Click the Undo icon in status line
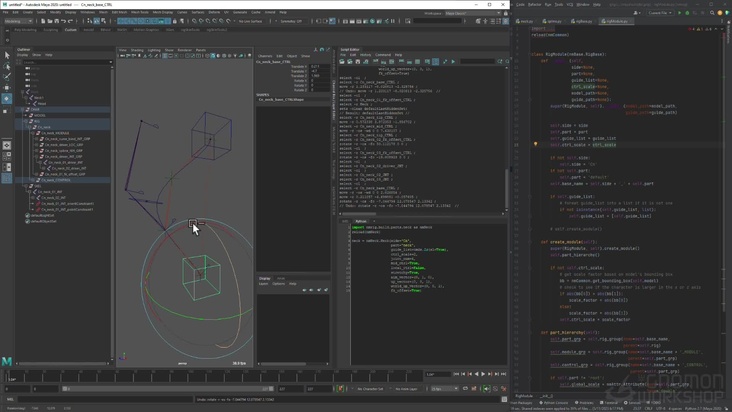Image resolution: width=732 pixels, height=412 pixels. [63, 21]
